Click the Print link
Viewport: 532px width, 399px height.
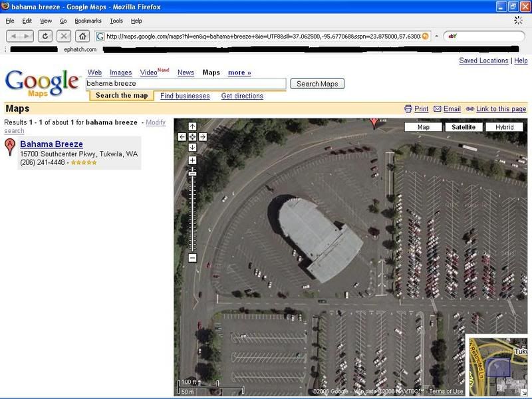422,109
